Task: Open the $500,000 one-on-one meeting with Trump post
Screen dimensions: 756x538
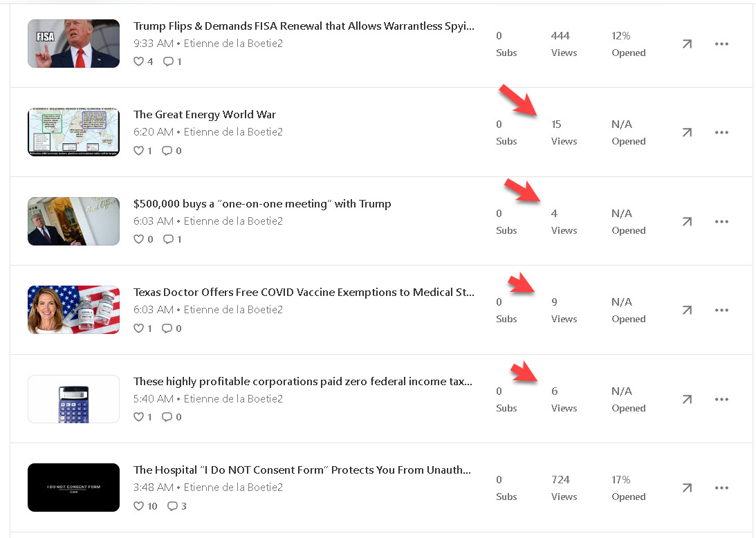Action: 262,204
